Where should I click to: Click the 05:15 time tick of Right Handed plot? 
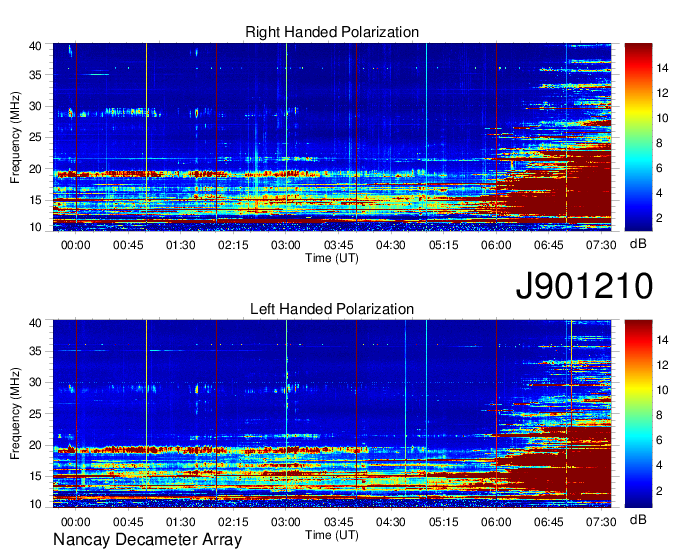pyautogui.click(x=443, y=245)
